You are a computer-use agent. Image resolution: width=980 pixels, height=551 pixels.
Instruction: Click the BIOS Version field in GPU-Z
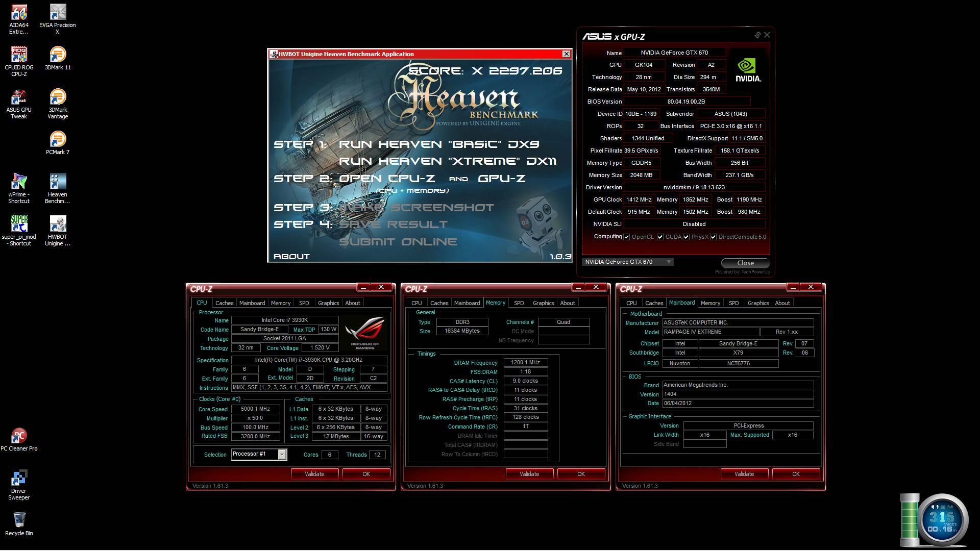coord(687,102)
